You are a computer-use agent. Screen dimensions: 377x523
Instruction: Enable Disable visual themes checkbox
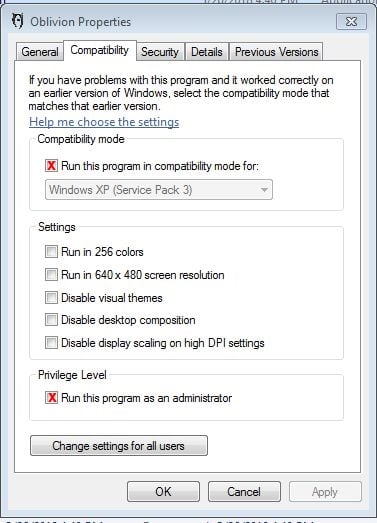(51, 297)
